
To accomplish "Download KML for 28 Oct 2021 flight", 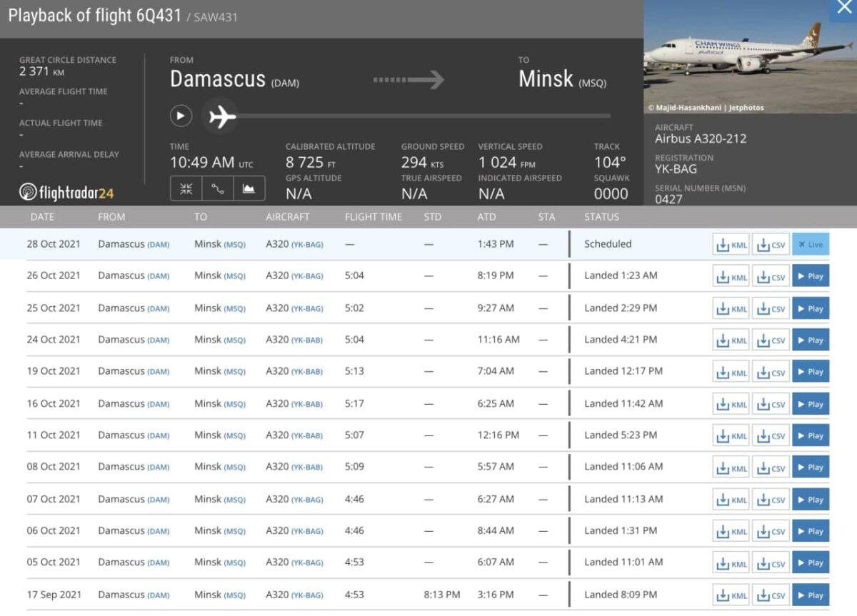I will point(731,244).
